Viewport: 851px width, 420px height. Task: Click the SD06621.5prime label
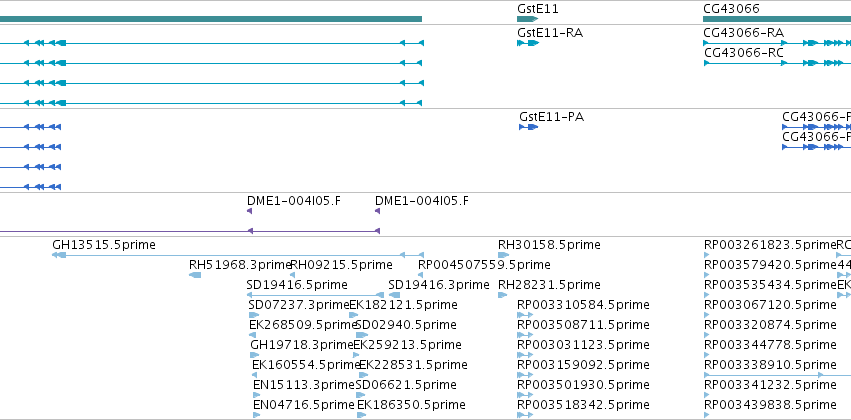pyautogui.click(x=406, y=385)
